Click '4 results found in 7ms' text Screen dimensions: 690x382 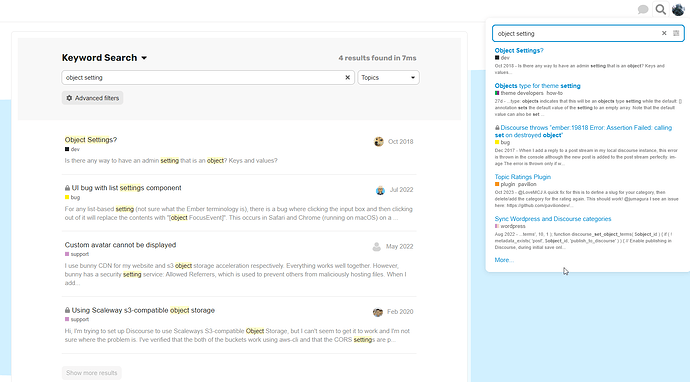point(377,58)
